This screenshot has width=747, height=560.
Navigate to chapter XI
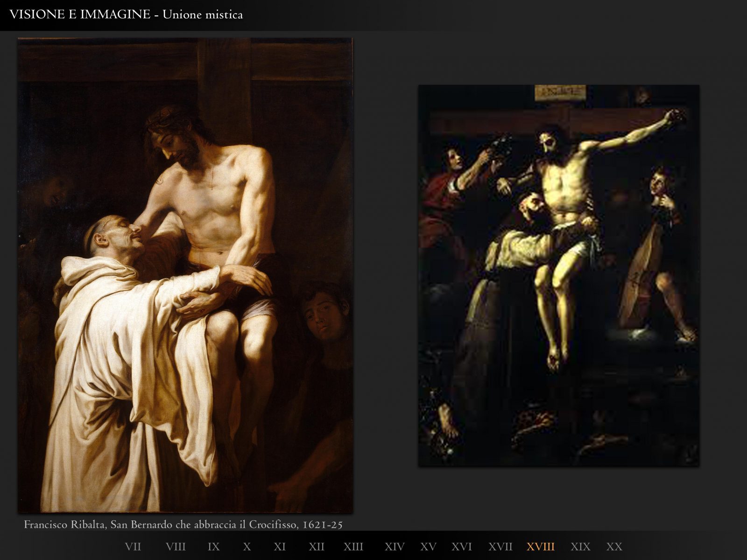click(280, 546)
